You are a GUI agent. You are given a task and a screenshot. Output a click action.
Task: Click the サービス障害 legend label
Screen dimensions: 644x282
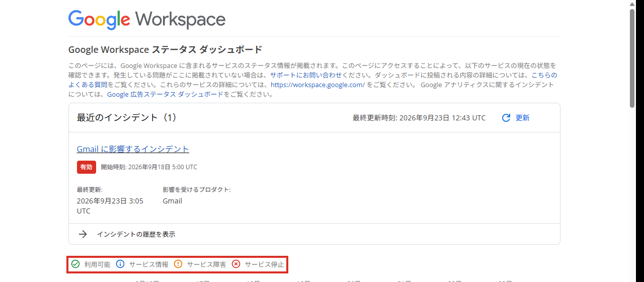[x=206, y=264]
